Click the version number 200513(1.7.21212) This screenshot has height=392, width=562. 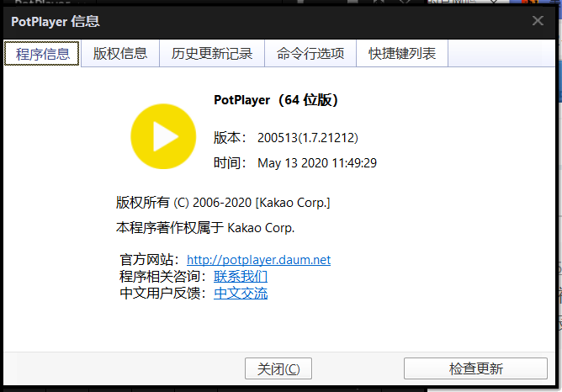pyautogui.click(x=308, y=138)
